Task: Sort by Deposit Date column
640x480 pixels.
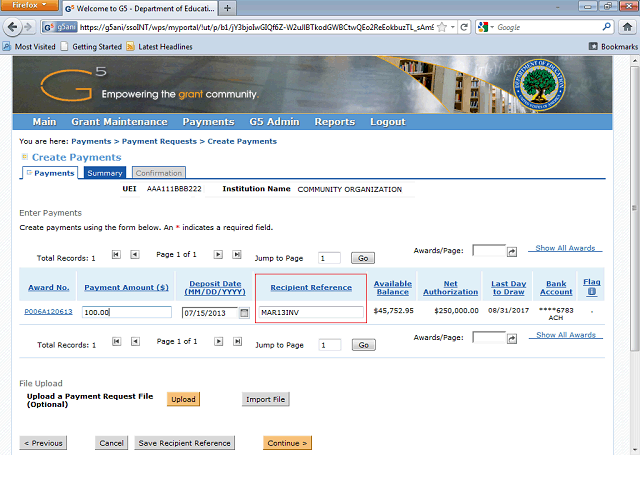Action: click(x=215, y=288)
